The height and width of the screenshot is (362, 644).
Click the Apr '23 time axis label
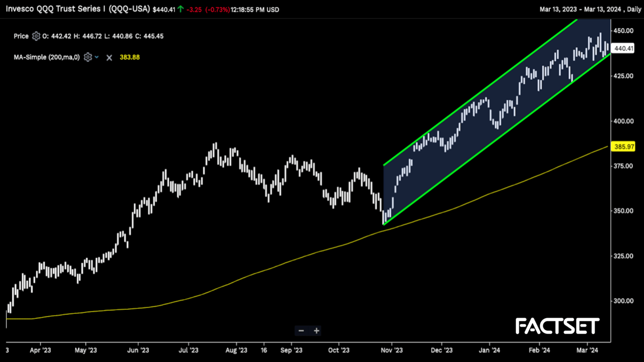click(40, 350)
